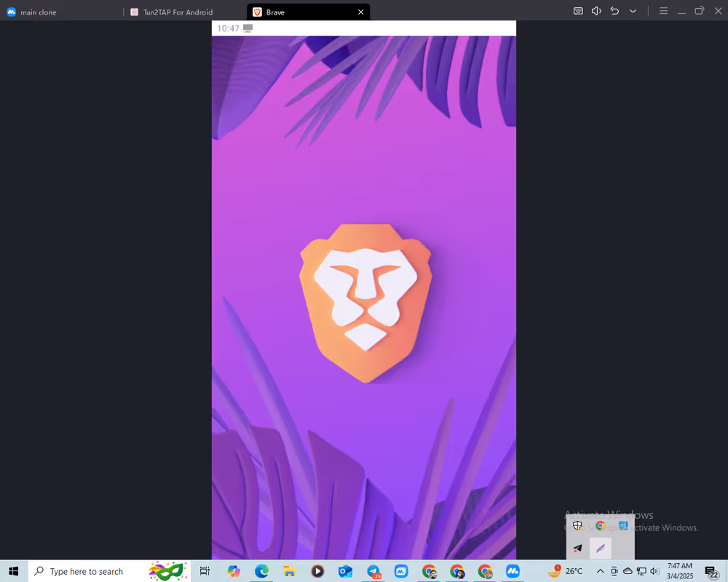Open the emulator hamburger menu
Viewport: 728px width, 582px height.
pos(663,11)
